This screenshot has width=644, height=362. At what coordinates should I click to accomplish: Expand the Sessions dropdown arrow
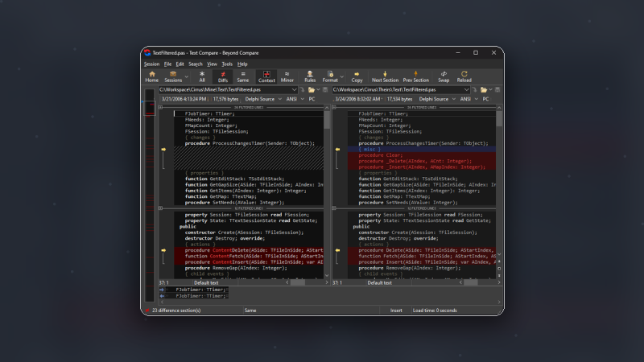187,76
